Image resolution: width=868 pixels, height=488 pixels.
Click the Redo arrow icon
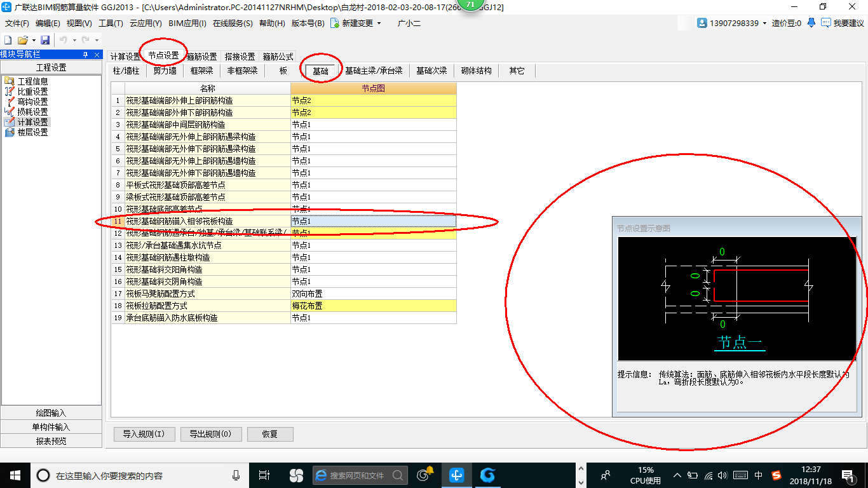click(85, 40)
